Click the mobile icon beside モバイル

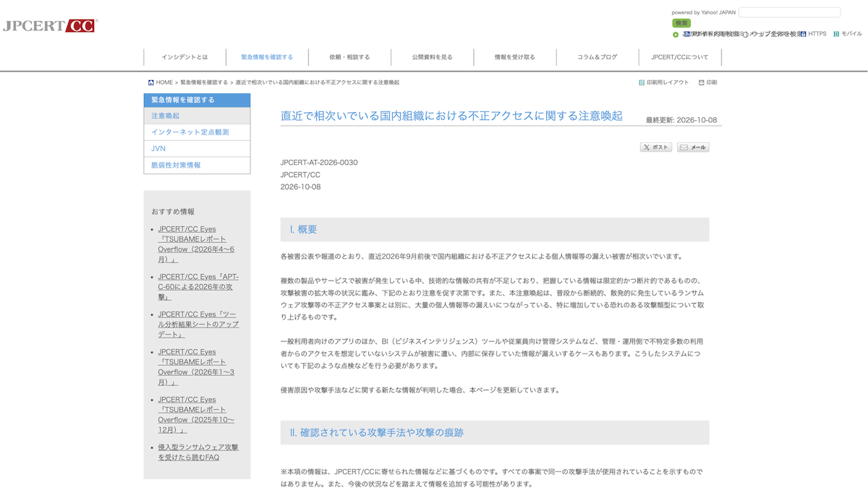tap(836, 34)
